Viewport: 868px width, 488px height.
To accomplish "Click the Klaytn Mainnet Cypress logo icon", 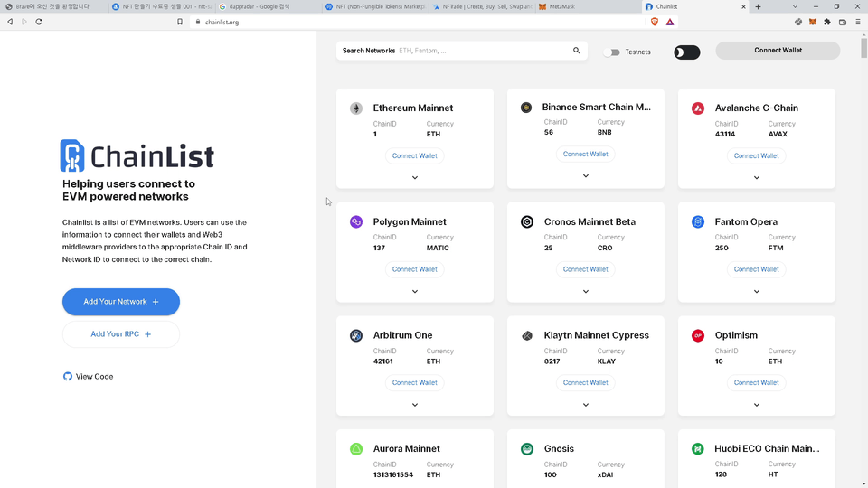I will (527, 335).
